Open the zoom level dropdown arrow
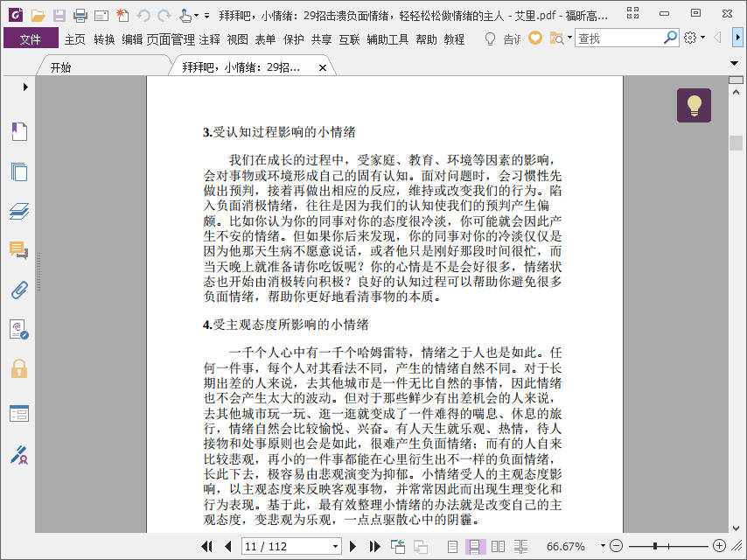Image resolution: width=747 pixels, height=560 pixels. pos(603,546)
